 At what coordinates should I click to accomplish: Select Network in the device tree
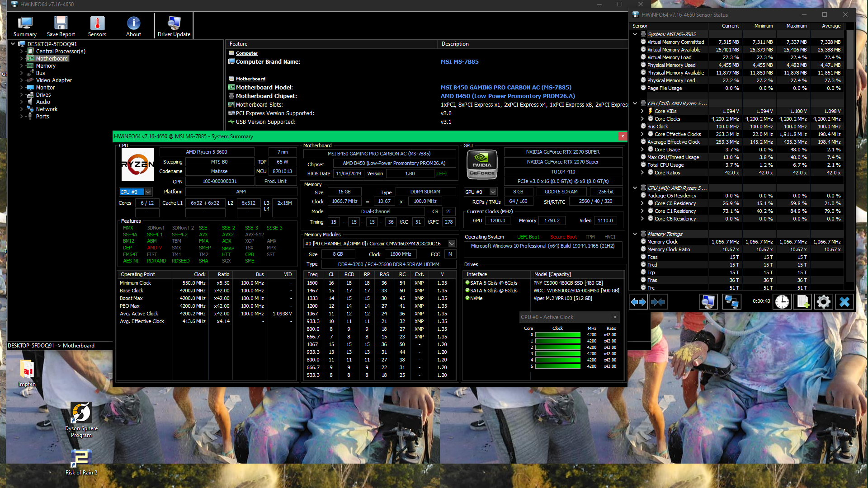point(47,109)
